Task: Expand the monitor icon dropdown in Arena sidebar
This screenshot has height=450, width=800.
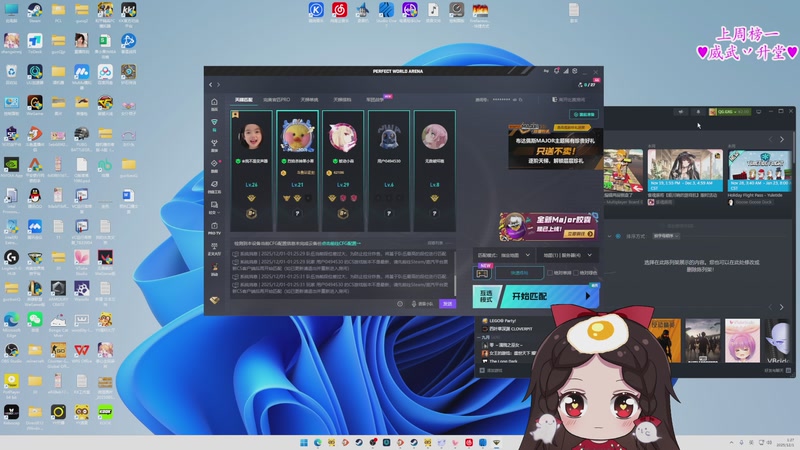Action: tap(214, 208)
